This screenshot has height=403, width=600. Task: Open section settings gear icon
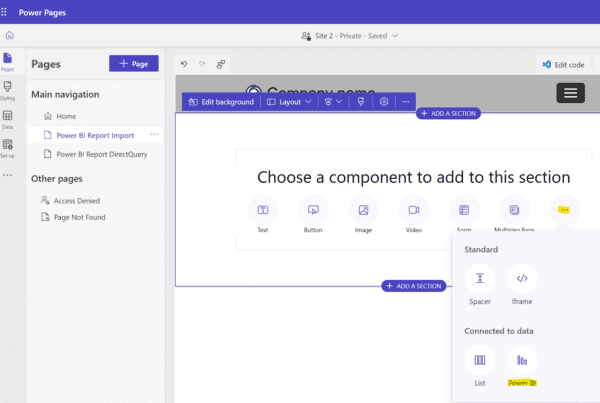point(383,101)
